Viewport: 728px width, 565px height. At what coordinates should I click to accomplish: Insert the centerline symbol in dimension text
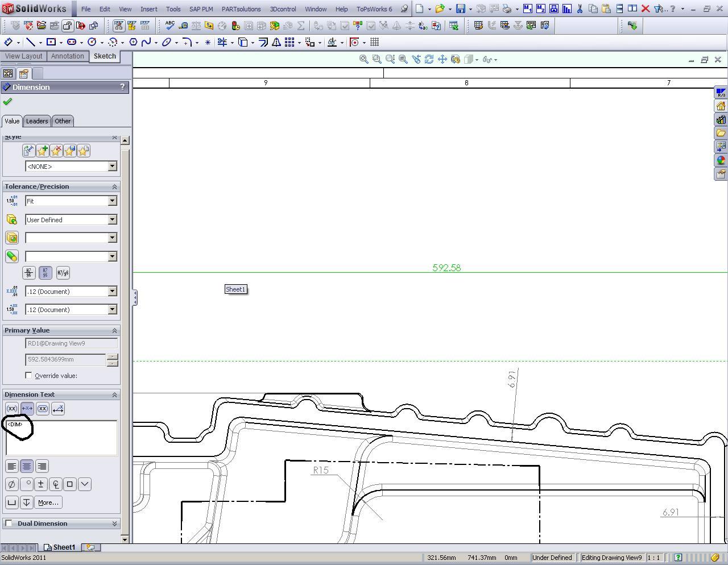55,484
